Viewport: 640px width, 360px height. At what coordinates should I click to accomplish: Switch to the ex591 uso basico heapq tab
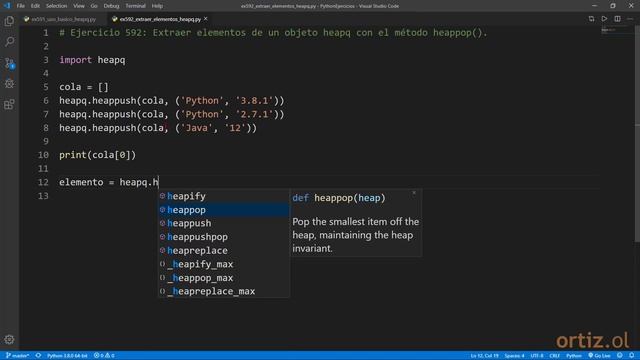[x=63, y=19]
